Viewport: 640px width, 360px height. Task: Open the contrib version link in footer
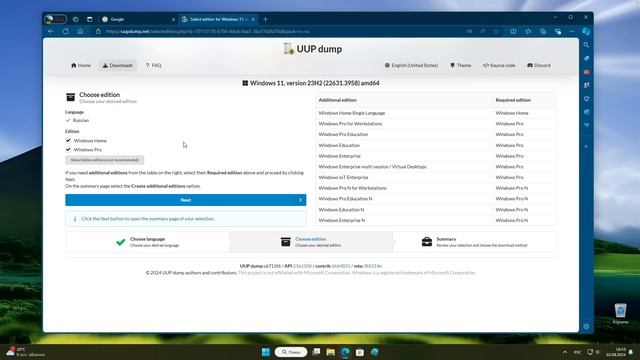tap(341, 266)
